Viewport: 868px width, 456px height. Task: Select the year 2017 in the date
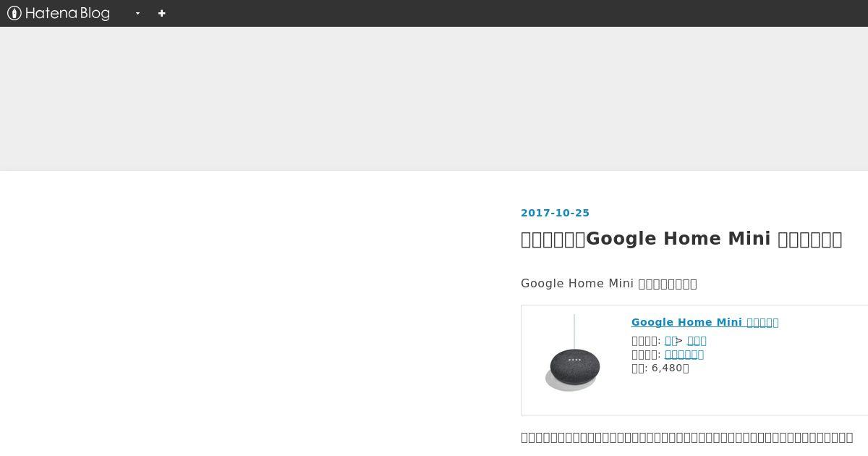[x=535, y=213]
